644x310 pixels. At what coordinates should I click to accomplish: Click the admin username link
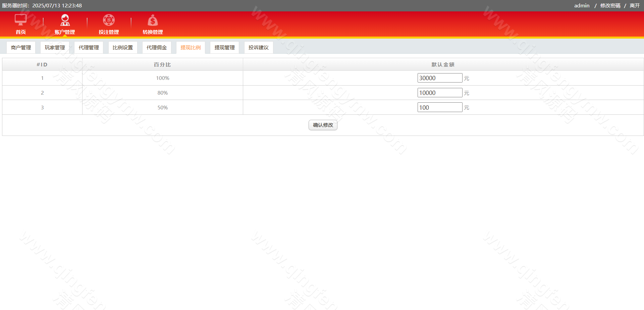[x=582, y=6]
